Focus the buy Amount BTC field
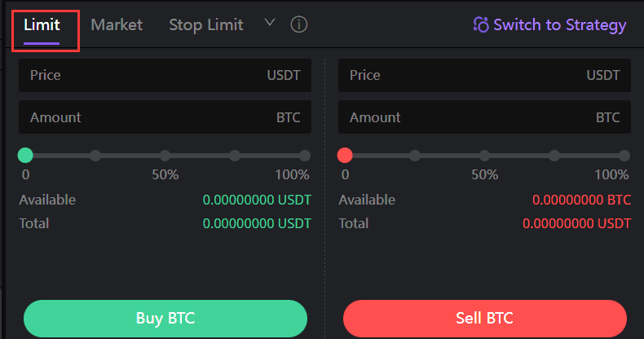 click(x=165, y=117)
